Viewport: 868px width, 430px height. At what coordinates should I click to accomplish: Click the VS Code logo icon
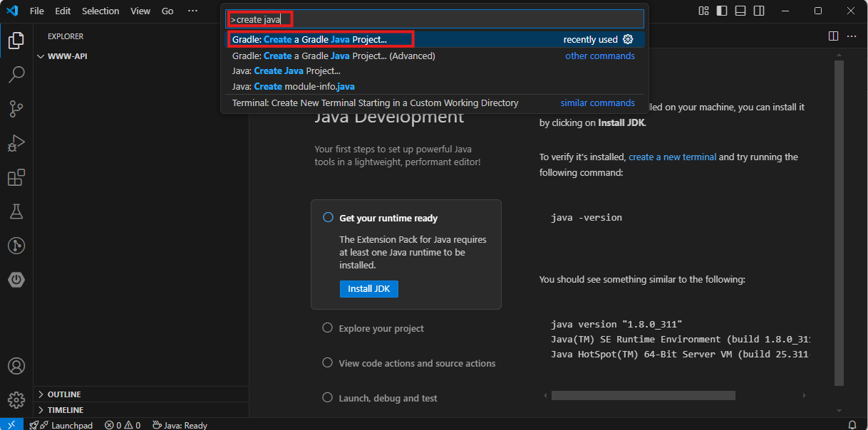[x=12, y=11]
